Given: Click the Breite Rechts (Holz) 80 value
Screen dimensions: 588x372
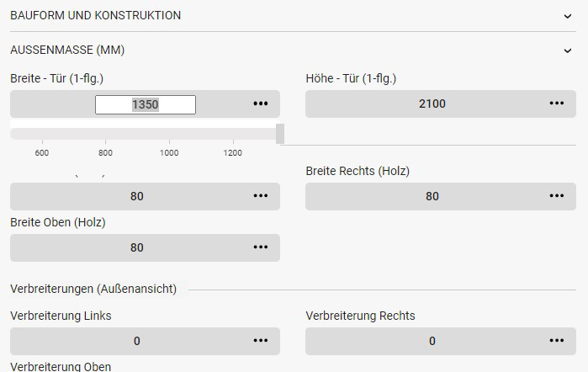Looking at the screenshot, I should tap(432, 196).
